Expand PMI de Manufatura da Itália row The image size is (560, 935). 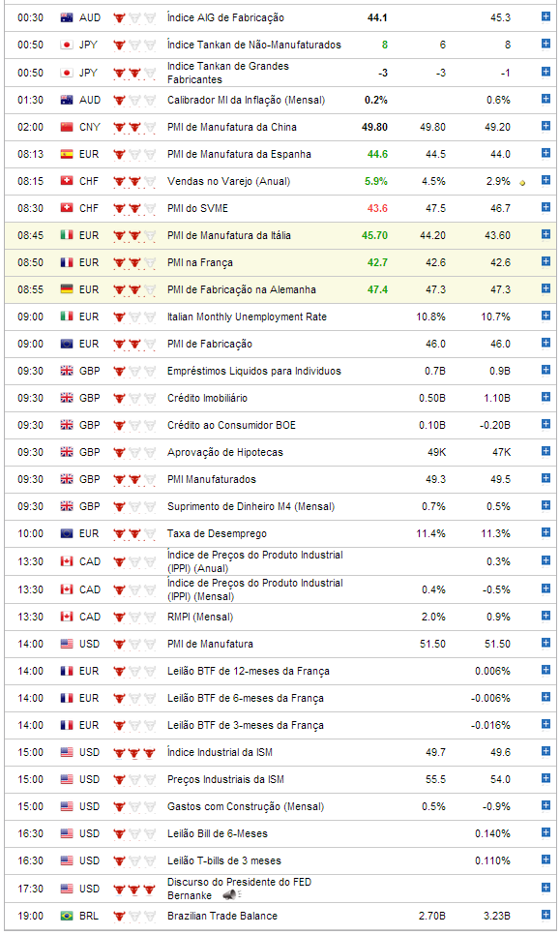545,234
